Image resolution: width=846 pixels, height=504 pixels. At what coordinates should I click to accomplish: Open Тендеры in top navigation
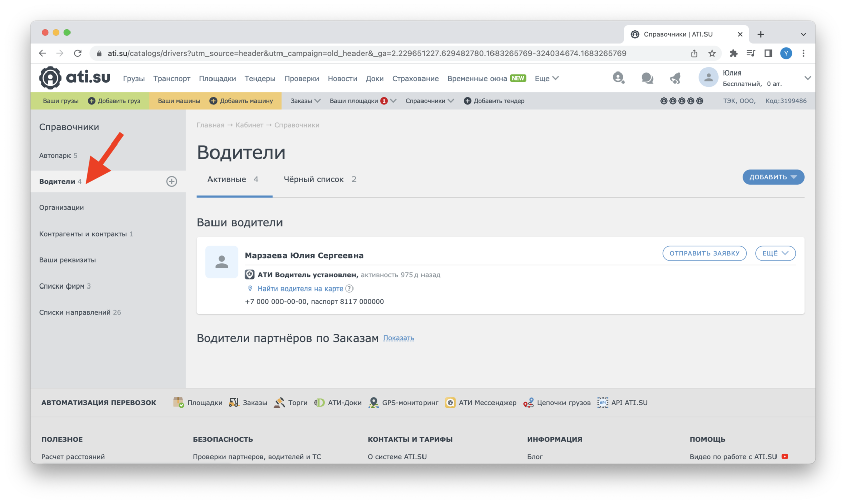click(260, 78)
